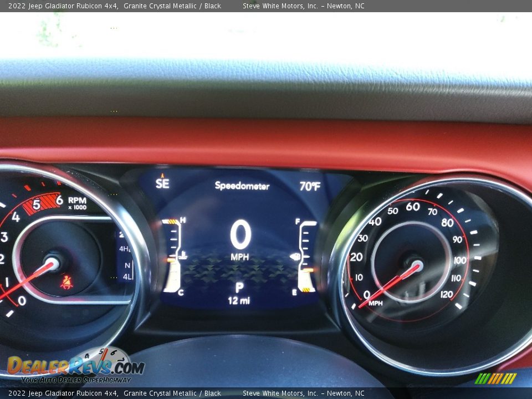Screen dimensions: 532x399
Task: Tap the "F" full mark on fuel gauge
Action: (x=298, y=222)
